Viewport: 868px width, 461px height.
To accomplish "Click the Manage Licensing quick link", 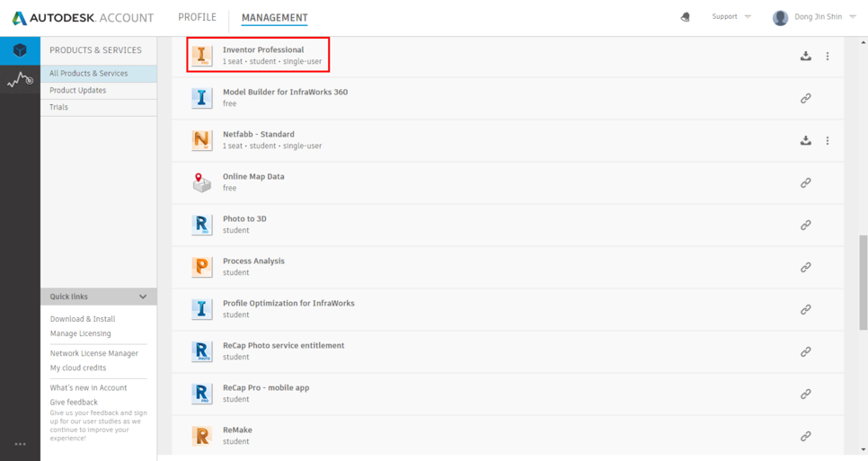I will click(x=80, y=333).
